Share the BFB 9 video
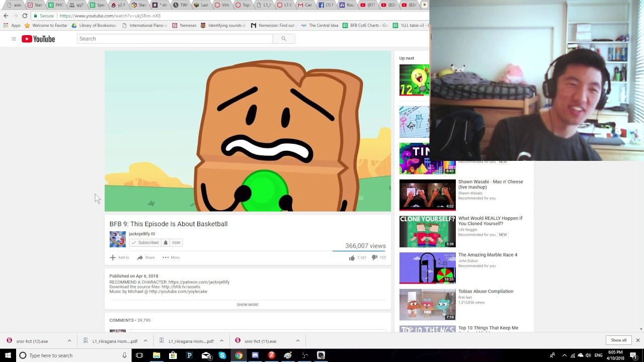 click(145, 257)
